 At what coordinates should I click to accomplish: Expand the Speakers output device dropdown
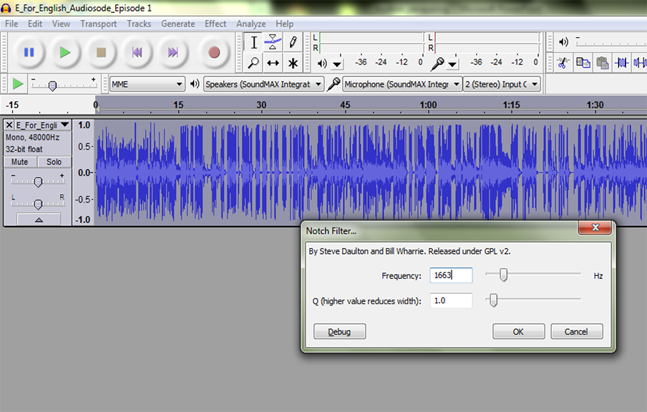[264, 84]
